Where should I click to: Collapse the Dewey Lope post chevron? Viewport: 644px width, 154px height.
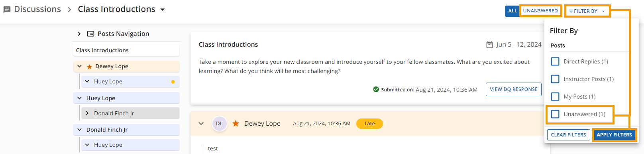[201, 124]
